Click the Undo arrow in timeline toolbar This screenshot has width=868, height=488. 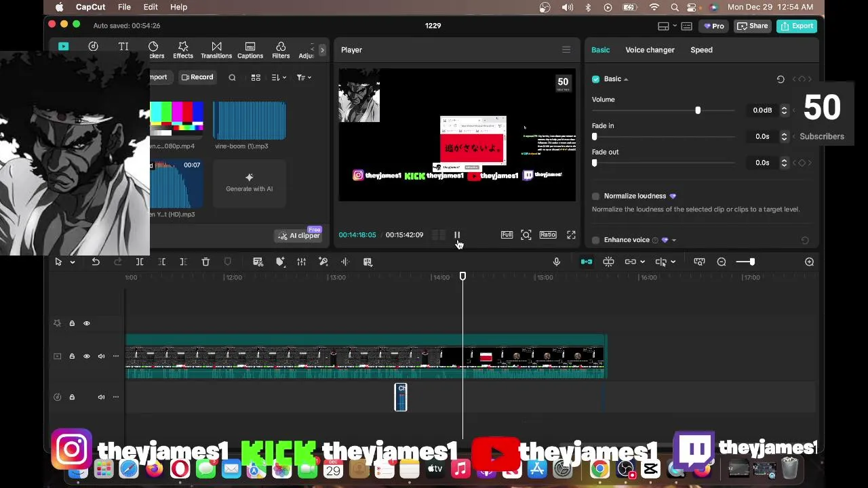click(x=96, y=262)
